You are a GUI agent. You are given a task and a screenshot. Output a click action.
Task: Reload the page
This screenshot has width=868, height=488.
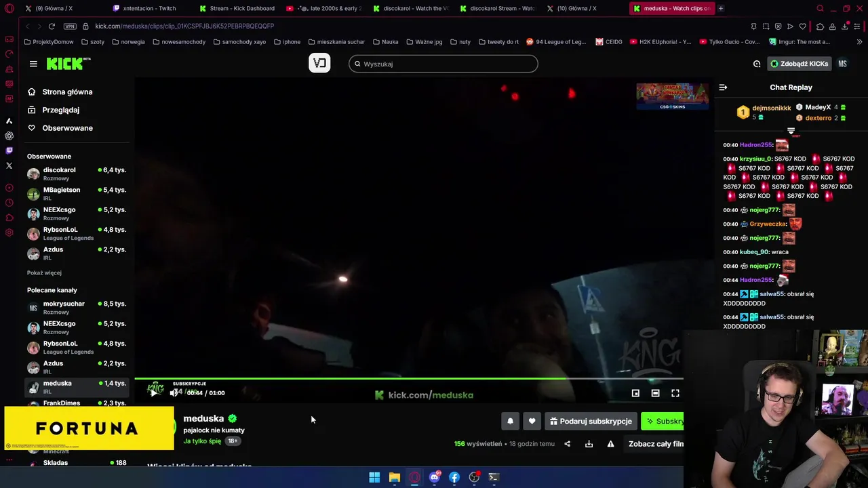52,26
